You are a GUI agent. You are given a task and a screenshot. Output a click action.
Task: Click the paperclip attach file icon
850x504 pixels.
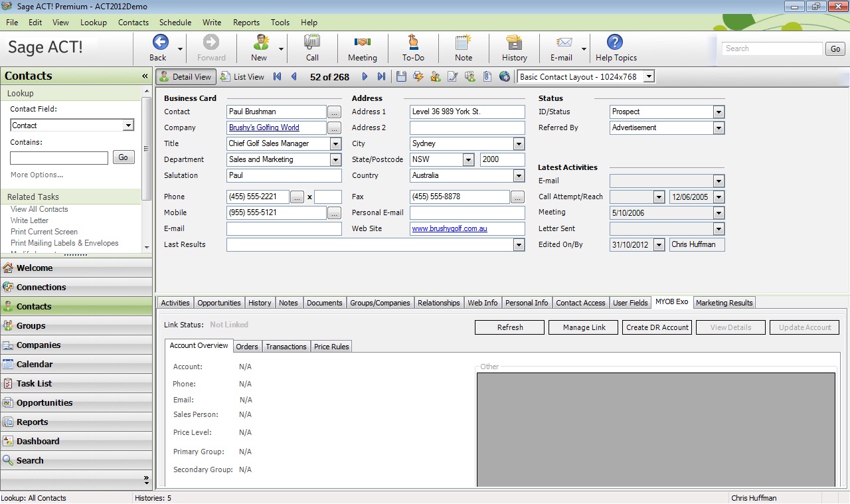(487, 77)
